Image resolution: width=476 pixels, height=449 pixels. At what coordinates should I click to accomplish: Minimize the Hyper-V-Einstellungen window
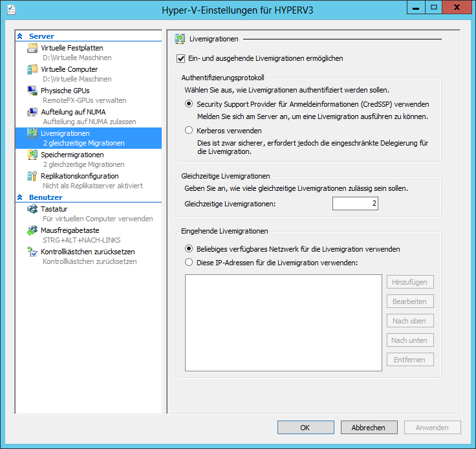(x=416, y=8)
